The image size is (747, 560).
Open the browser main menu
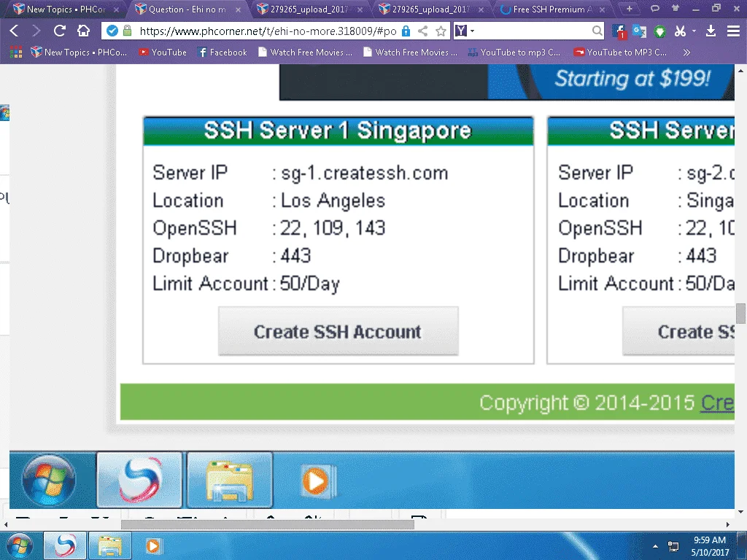pyautogui.click(x=734, y=31)
